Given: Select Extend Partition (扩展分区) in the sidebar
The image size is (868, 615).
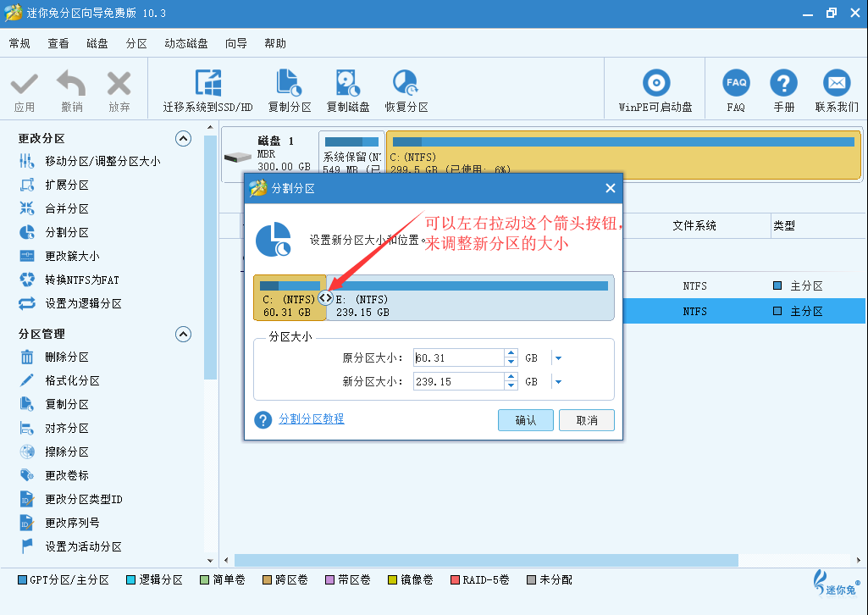Looking at the screenshot, I should pyautogui.click(x=66, y=185).
